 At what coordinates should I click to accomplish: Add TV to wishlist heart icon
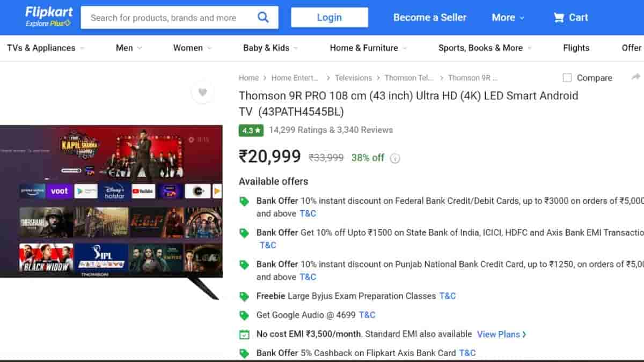click(x=202, y=92)
